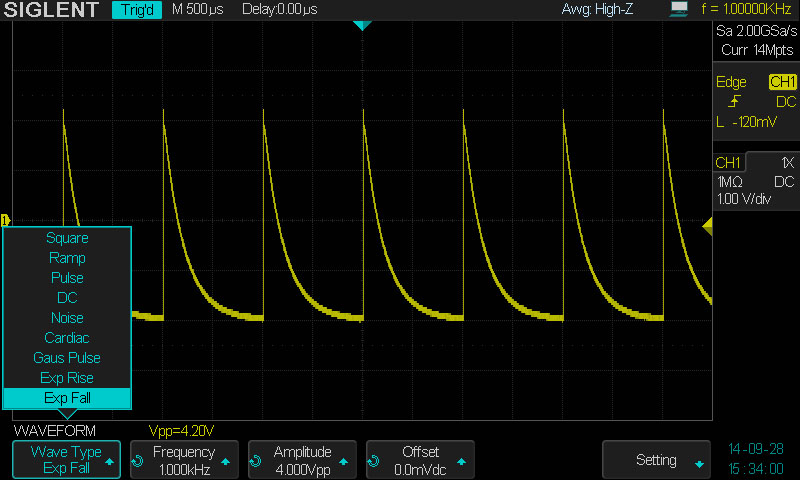
Task: Click the knob icon beside Offset
Action: (x=375, y=461)
